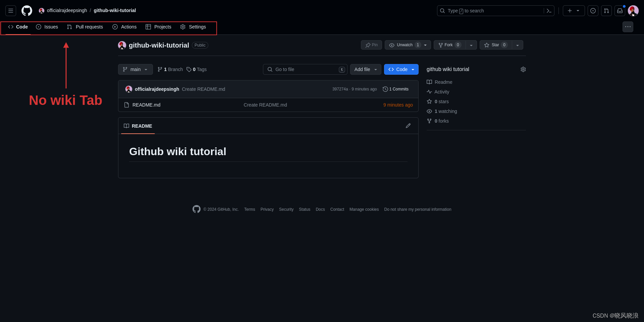
Task: Open Status footer link
Action: tap(305, 209)
